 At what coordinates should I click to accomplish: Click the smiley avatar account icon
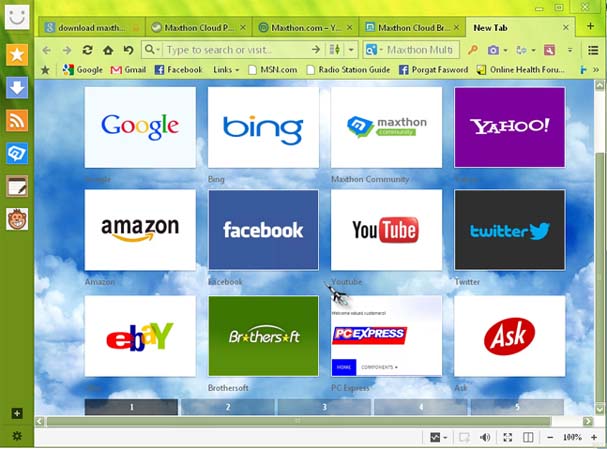click(x=17, y=17)
